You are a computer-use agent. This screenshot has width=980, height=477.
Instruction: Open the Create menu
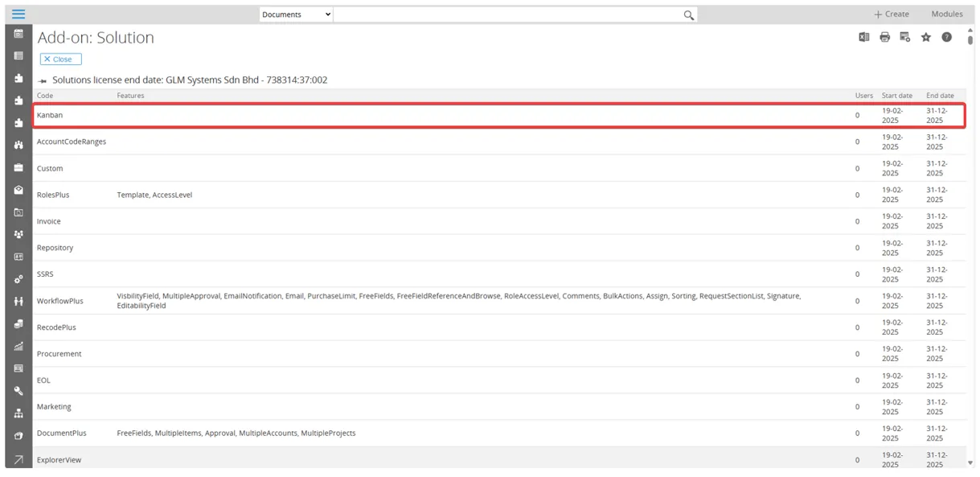[x=891, y=14]
